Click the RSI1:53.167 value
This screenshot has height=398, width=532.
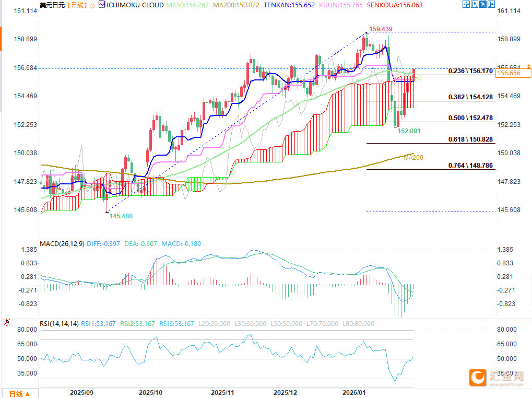[98, 324]
